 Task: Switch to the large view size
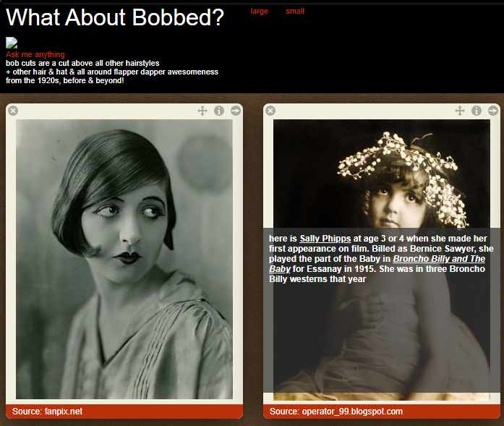259,11
